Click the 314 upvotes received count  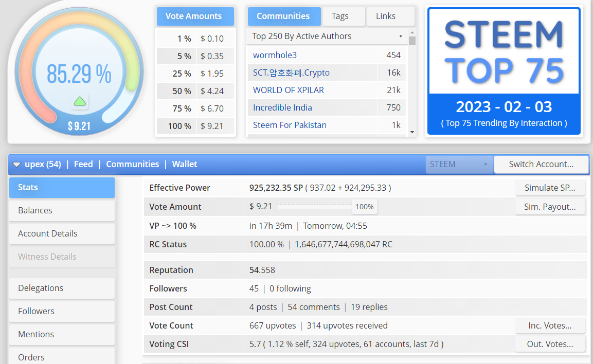[x=347, y=326]
